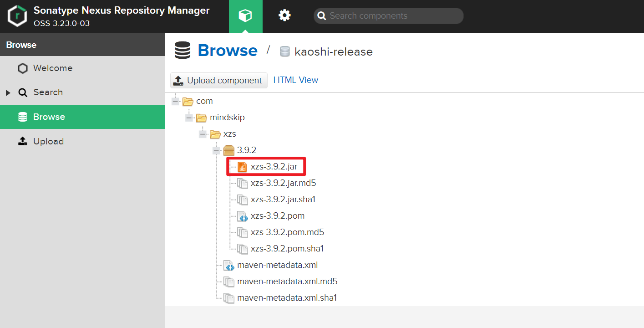The width and height of the screenshot is (644, 328).
Task: Select the mindskip tree label
Action: (x=227, y=118)
